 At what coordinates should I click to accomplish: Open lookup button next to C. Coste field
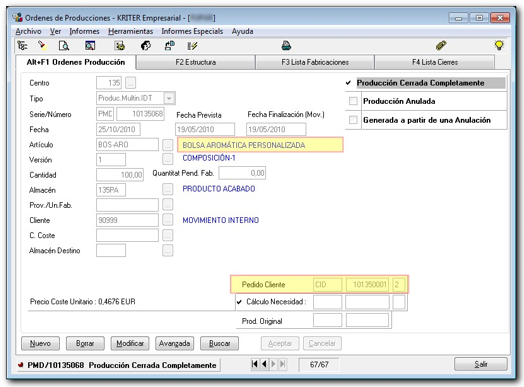tap(167, 235)
